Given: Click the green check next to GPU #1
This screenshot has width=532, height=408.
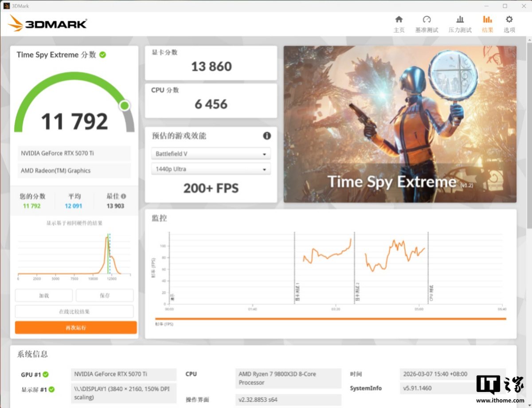Looking at the screenshot, I should pos(46,374).
